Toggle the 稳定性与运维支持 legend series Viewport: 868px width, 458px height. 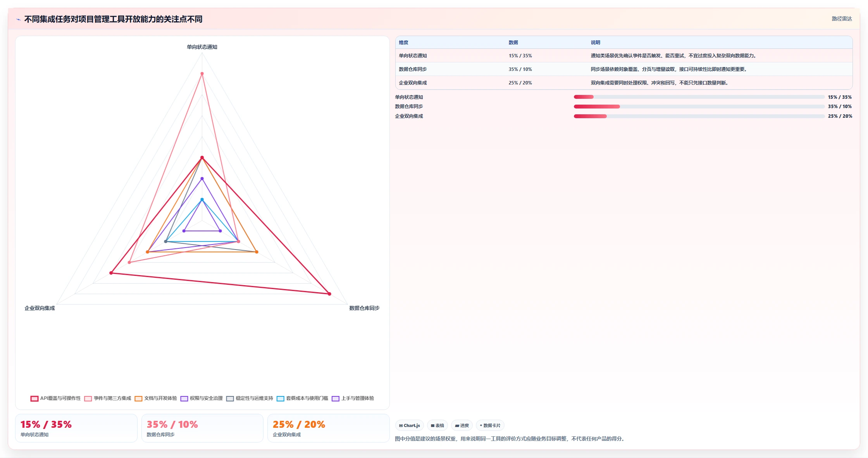(x=250, y=398)
